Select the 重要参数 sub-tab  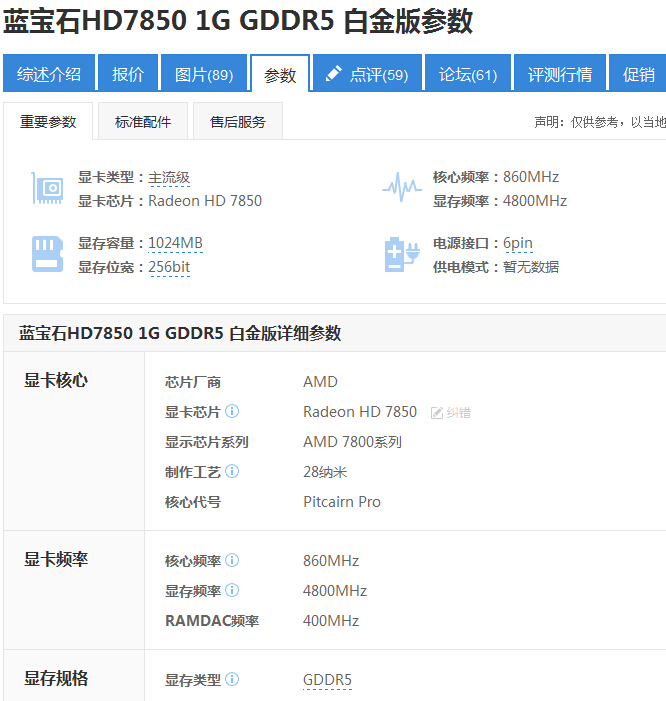(48, 121)
